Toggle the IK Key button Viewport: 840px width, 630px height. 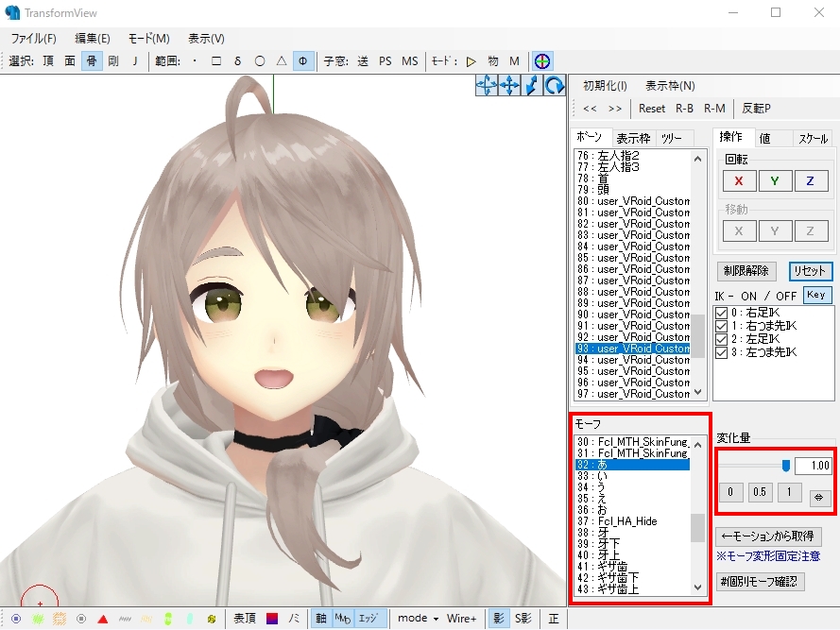pyautogui.click(x=816, y=295)
